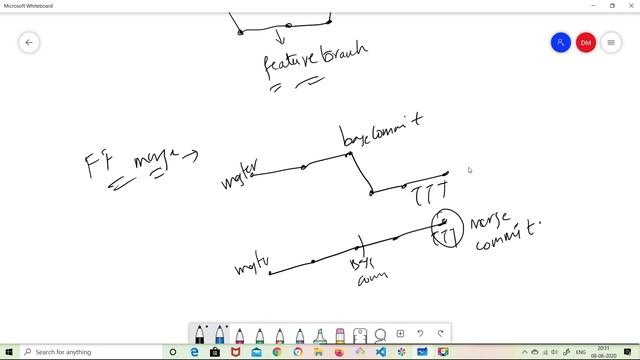Open first Chrome icon on taskbar
Viewport: 640px width, 360px height.
point(277,352)
